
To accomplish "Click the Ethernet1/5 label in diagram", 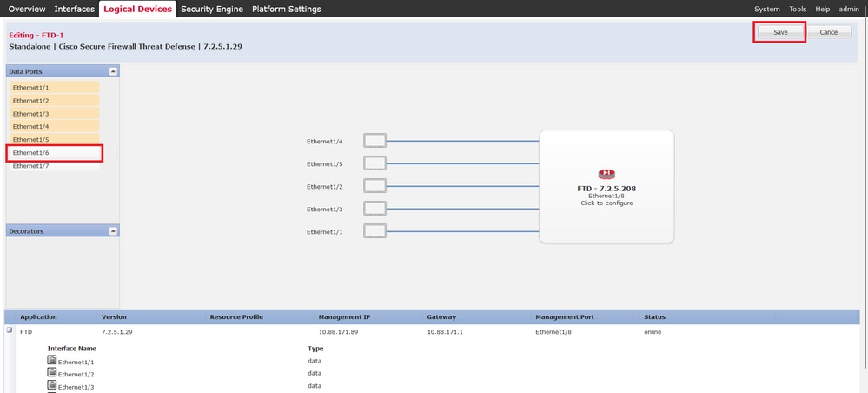I will pyautogui.click(x=325, y=164).
